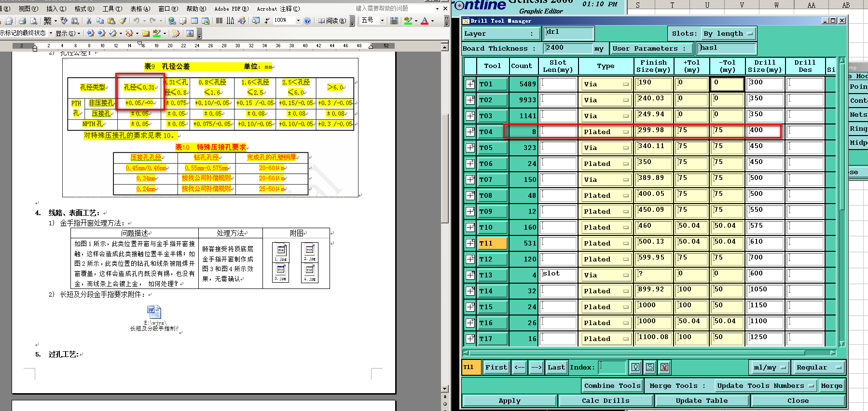Open the embedded Word document icon 长短及分段金手指制作
This screenshot has width=868, height=411.
click(154, 318)
